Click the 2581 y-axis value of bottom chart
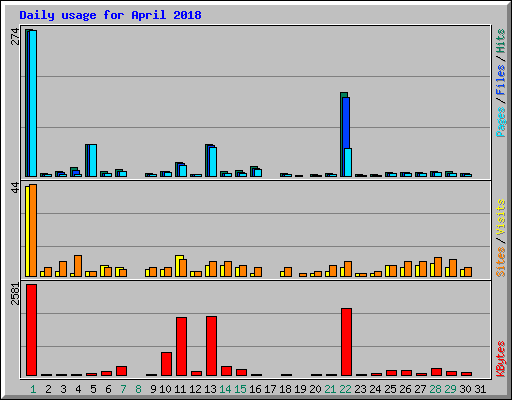 pyautogui.click(x=15, y=294)
